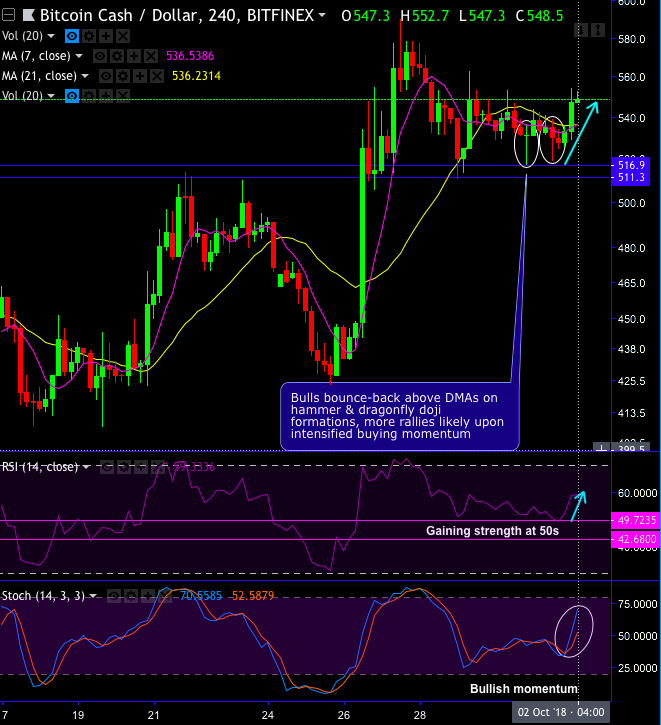
Task: Click the Bitcoin Cash / Dollar chart title
Action: point(177,16)
